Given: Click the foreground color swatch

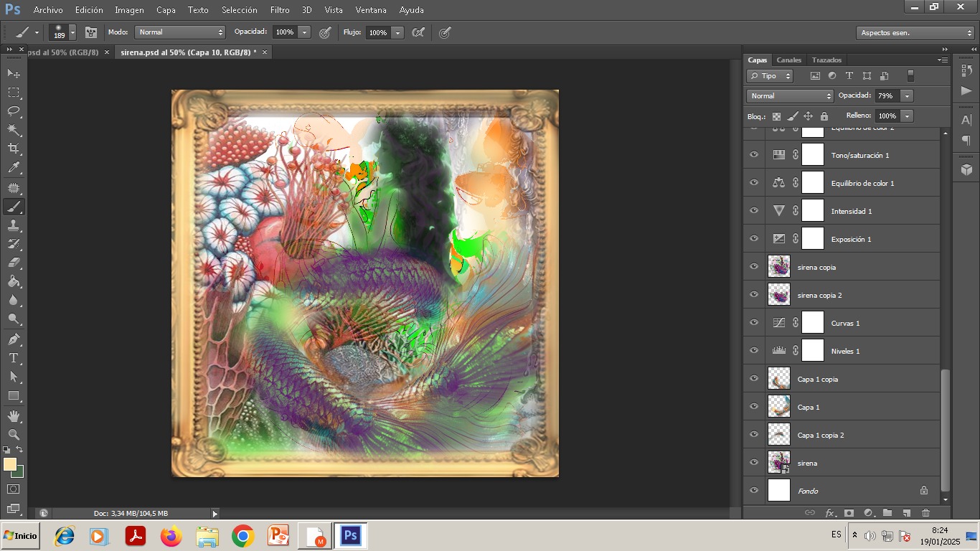Looking at the screenshot, I should click(9, 464).
